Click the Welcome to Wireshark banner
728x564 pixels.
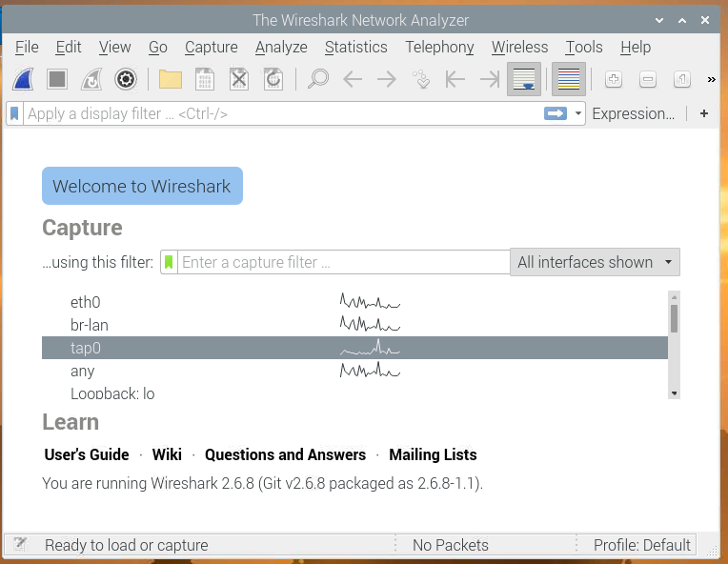point(142,186)
